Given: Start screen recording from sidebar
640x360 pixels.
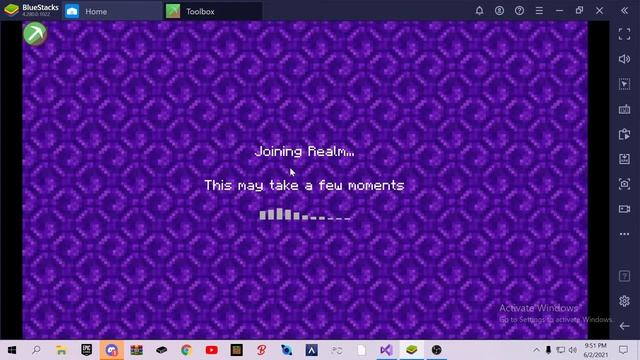Looking at the screenshot, I should click(624, 209).
